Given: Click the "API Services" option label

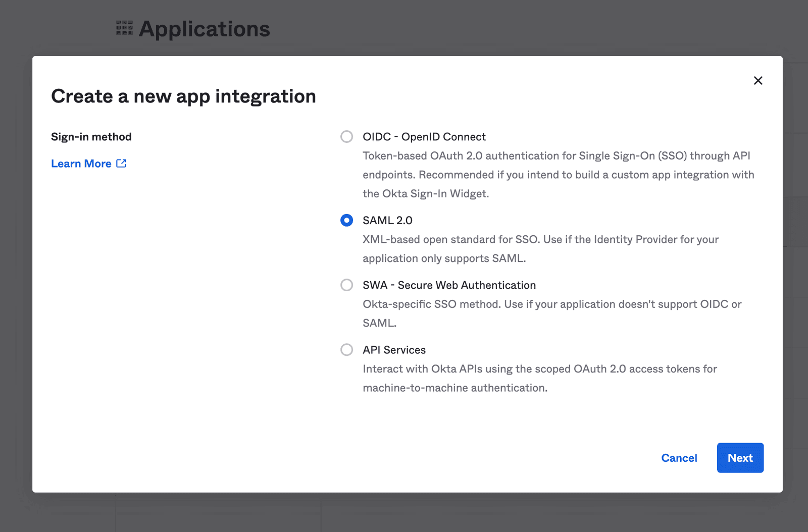Looking at the screenshot, I should (394, 350).
